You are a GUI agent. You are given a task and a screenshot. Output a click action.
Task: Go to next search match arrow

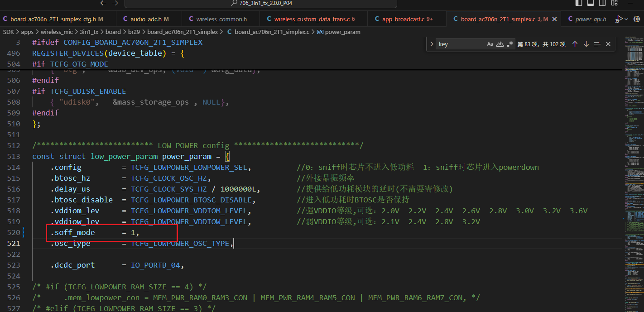[586, 44]
